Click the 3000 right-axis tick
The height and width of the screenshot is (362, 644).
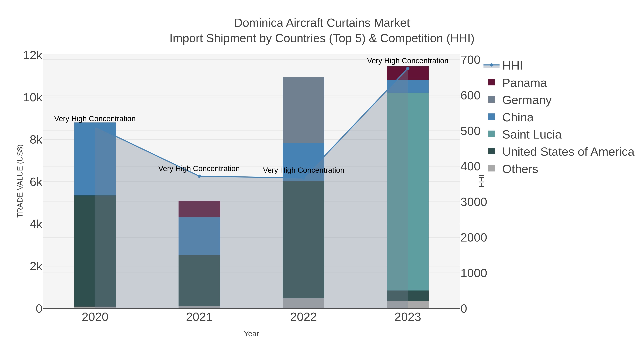click(x=474, y=202)
